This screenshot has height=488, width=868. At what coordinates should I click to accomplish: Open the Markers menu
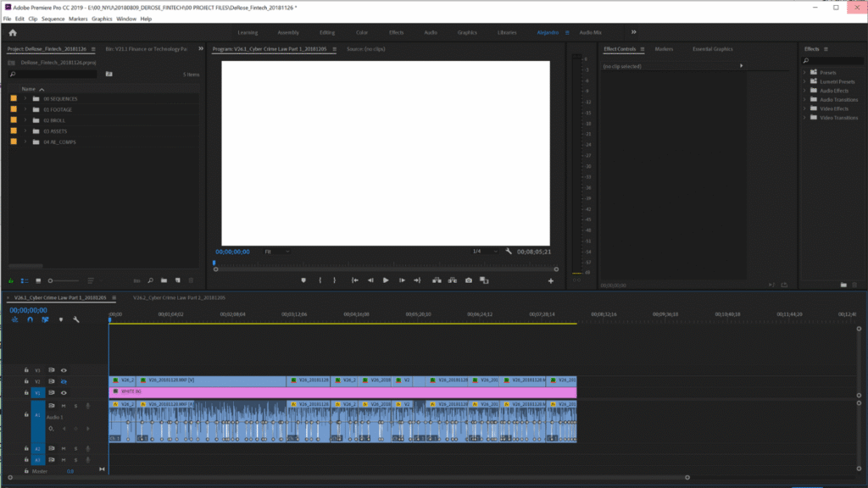[x=78, y=19]
